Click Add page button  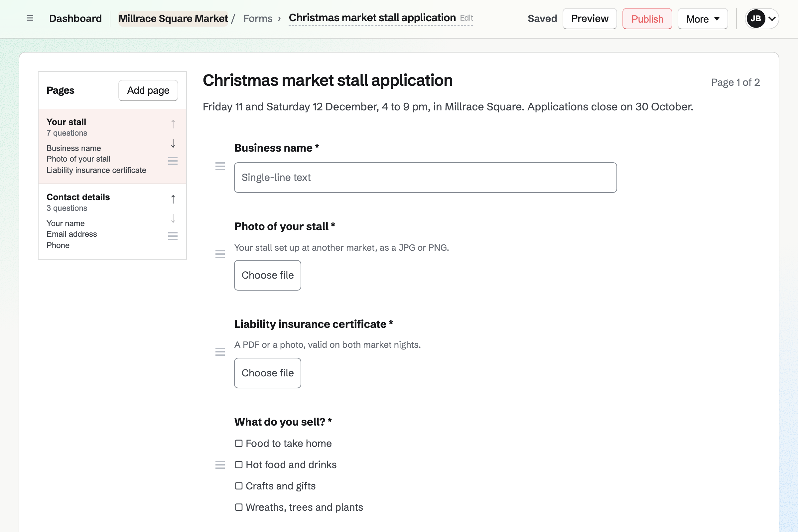pyautogui.click(x=148, y=90)
